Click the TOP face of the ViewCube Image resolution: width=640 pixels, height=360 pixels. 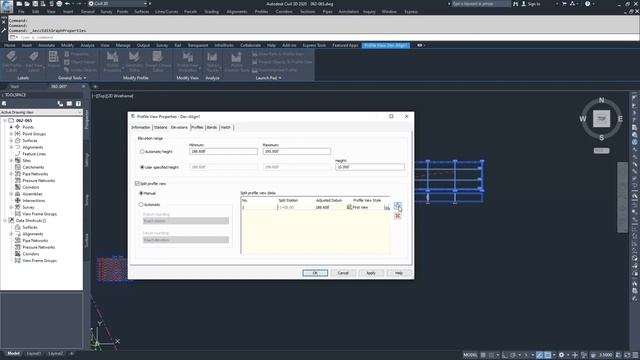click(x=601, y=119)
